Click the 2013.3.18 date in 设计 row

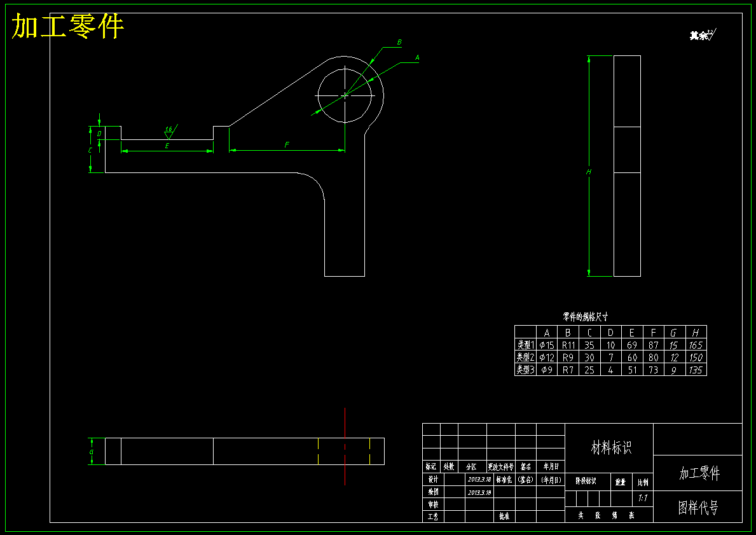coord(479,480)
